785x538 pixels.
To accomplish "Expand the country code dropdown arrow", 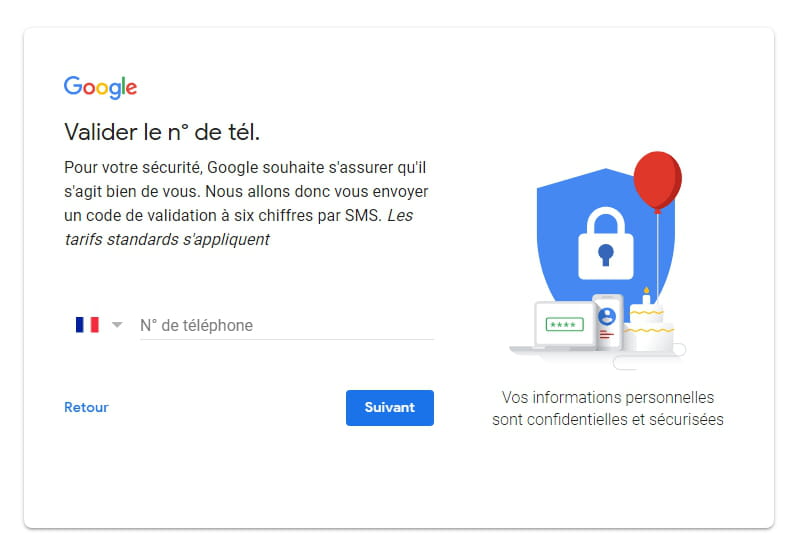I will 117,325.
